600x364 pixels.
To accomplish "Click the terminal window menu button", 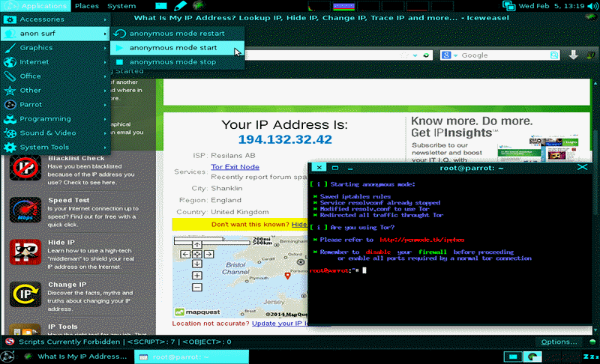I will coord(319,167).
